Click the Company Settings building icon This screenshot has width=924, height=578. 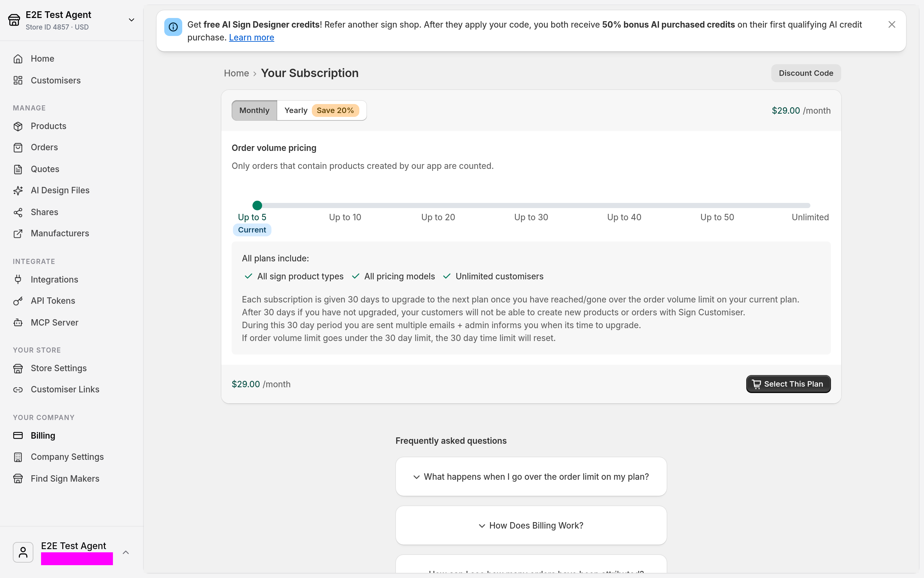[18, 457]
